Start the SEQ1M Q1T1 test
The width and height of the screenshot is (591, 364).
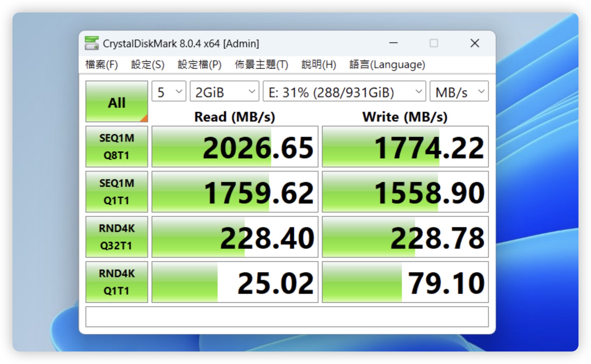117,192
